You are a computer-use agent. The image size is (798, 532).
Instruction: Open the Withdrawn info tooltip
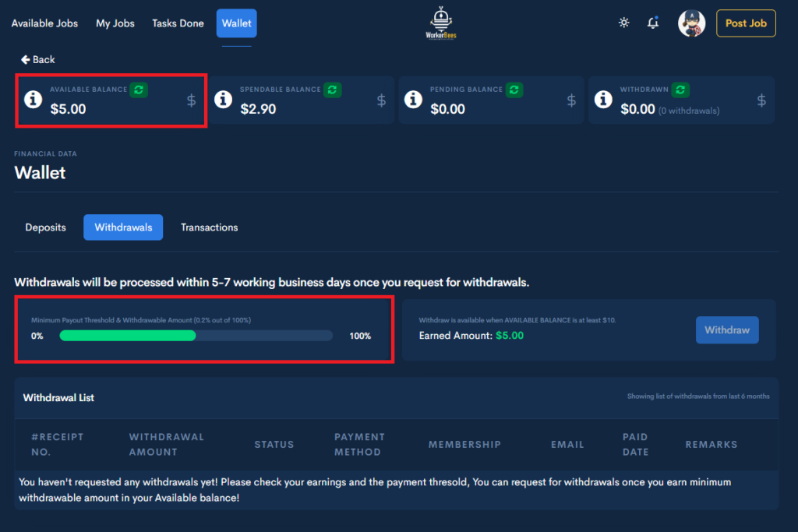pos(602,100)
